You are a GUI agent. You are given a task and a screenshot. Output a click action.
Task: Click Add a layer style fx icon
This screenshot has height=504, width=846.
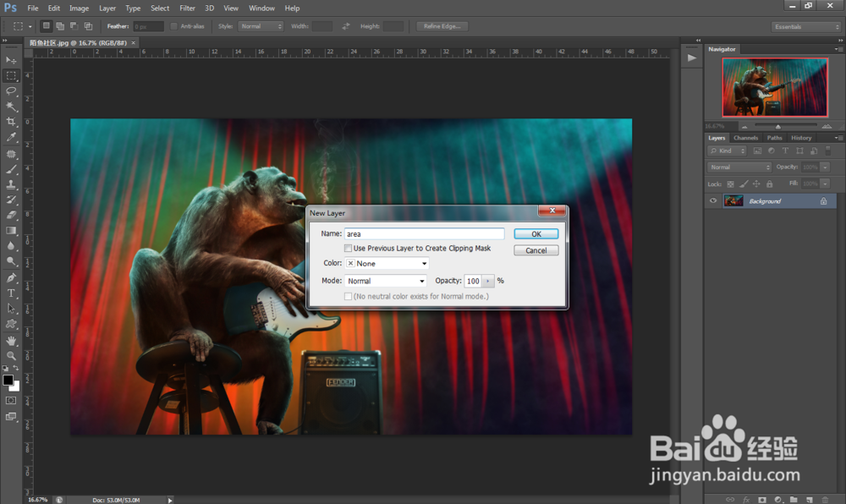pos(746,500)
